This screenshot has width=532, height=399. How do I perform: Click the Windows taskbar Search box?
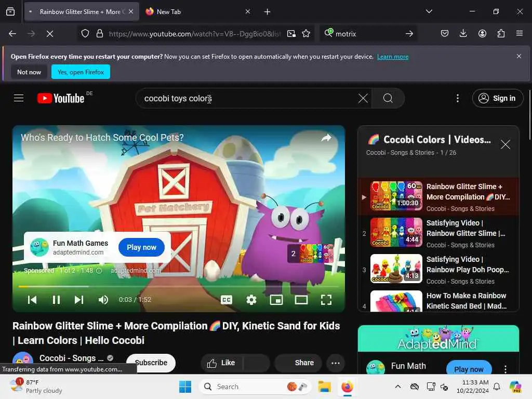coord(255,387)
